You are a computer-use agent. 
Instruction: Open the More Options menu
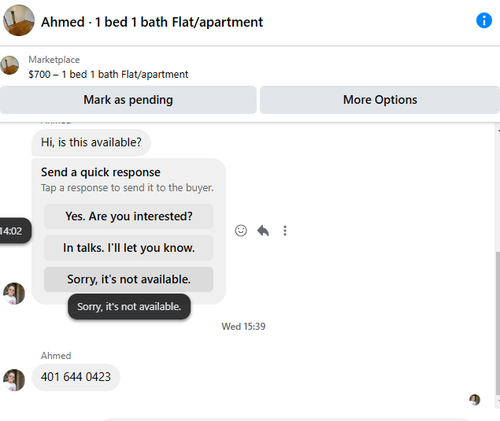[x=380, y=100]
